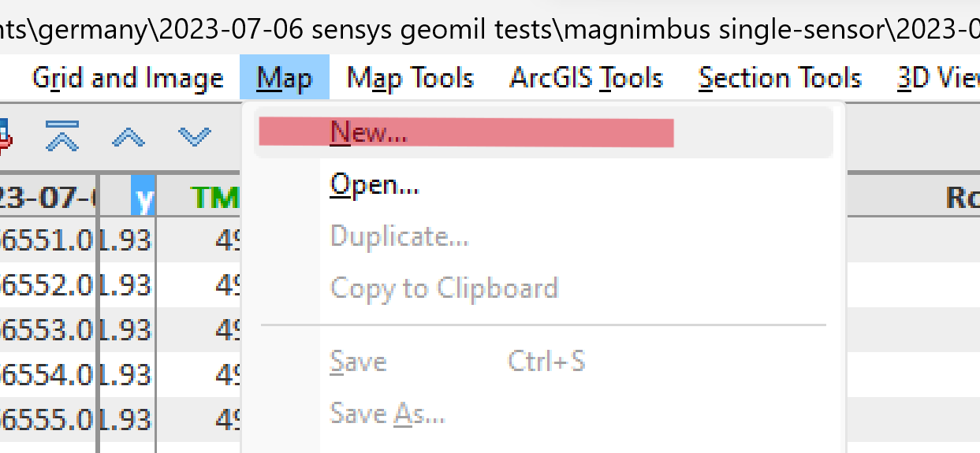Image resolution: width=980 pixels, height=453 pixels.
Task: Go to previous line with up chevron icon
Action: click(x=129, y=137)
